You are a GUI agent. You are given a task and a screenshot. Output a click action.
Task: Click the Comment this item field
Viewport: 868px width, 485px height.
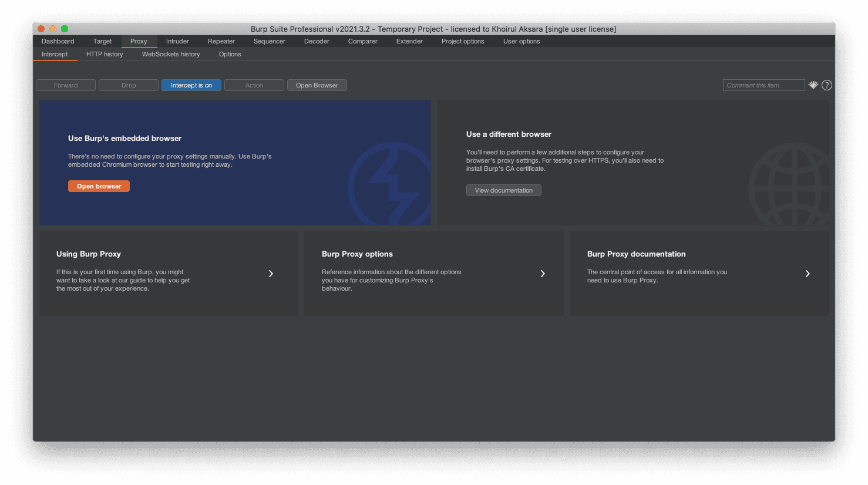pyautogui.click(x=763, y=85)
